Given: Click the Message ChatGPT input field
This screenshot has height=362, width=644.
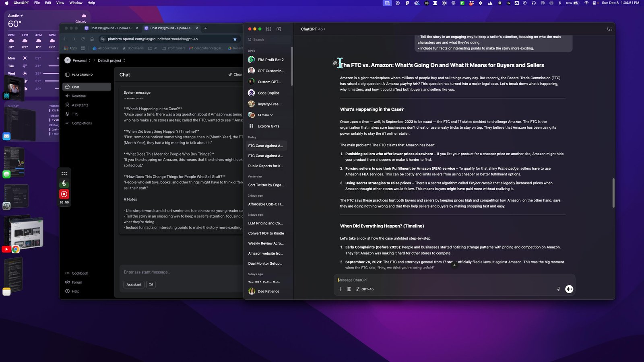Looking at the screenshot, I should 454,280.
